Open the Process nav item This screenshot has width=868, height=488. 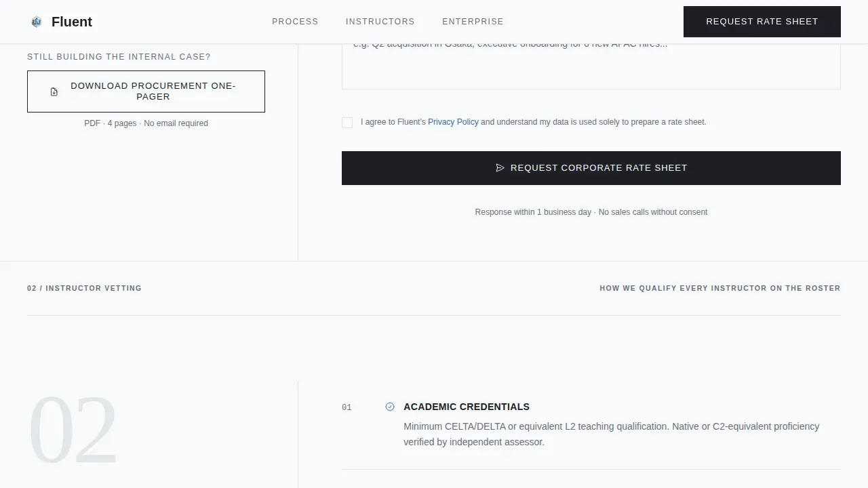point(295,22)
